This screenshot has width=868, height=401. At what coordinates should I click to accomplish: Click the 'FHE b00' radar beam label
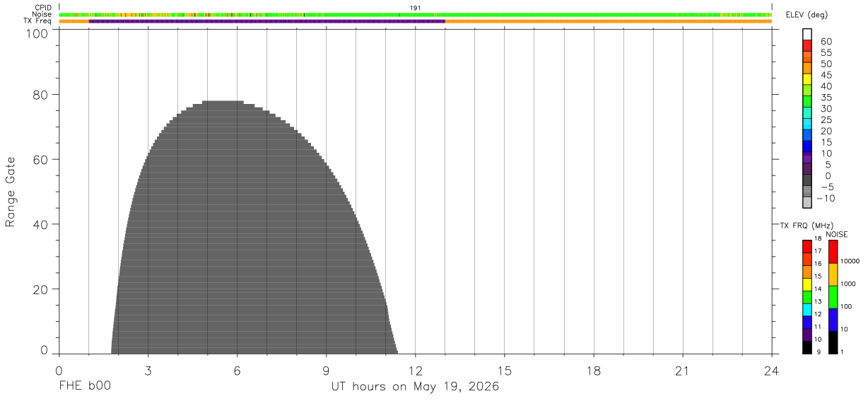[x=84, y=387]
